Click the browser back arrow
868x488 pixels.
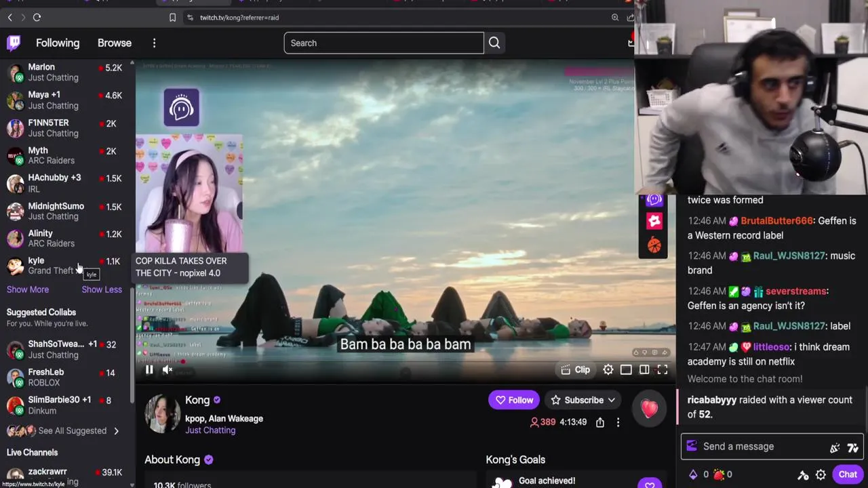point(10,17)
